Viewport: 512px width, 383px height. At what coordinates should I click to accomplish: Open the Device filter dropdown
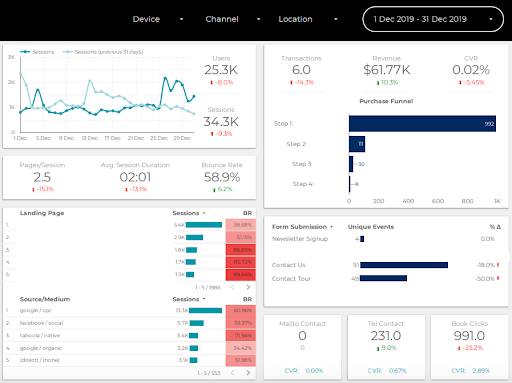click(x=158, y=19)
